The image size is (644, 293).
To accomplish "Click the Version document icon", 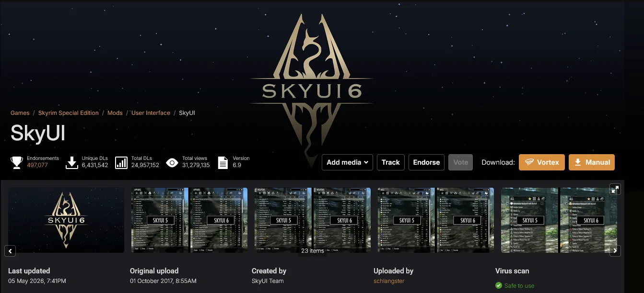I will 223,162.
